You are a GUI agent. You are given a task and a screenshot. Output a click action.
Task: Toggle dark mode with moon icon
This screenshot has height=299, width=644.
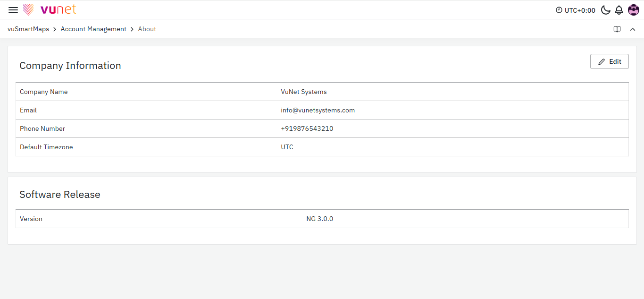tap(605, 10)
